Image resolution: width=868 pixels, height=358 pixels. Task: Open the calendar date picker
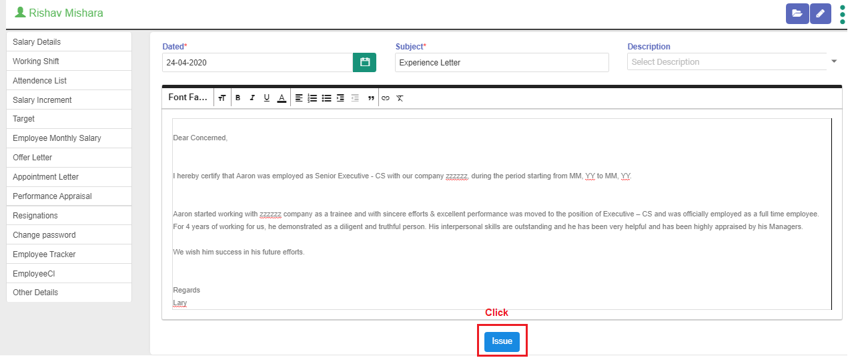pos(364,62)
